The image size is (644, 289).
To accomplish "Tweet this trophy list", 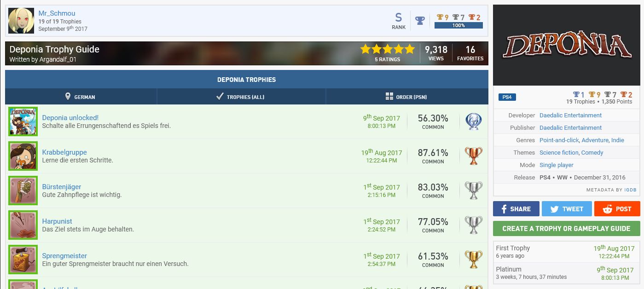I will pyautogui.click(x=566, y=209).
